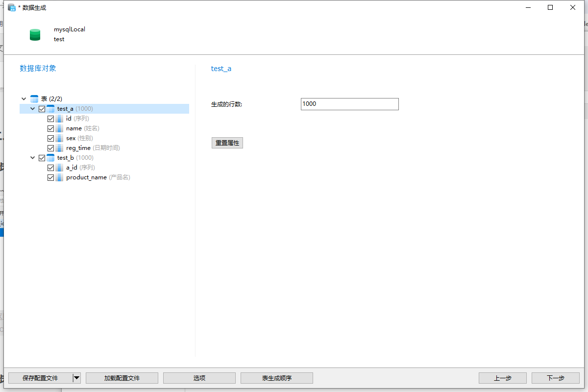This screenshot has height=392, width=588.
Task: Uncheck the sex column checkbox
Action: 50,138
